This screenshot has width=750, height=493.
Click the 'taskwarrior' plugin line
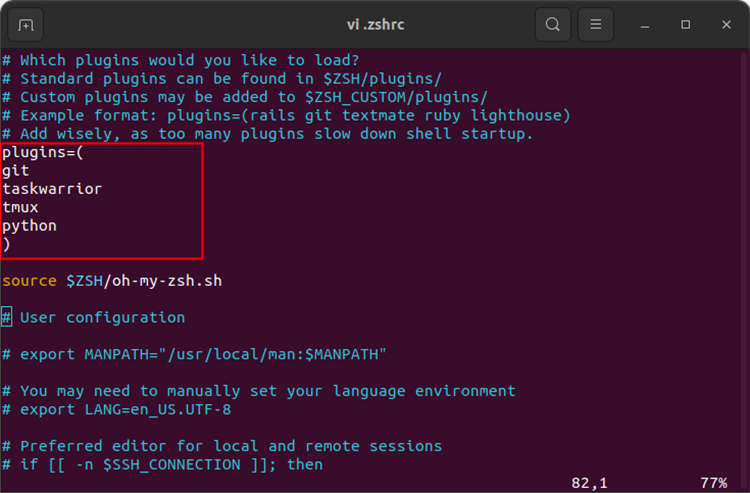(52, 189)
